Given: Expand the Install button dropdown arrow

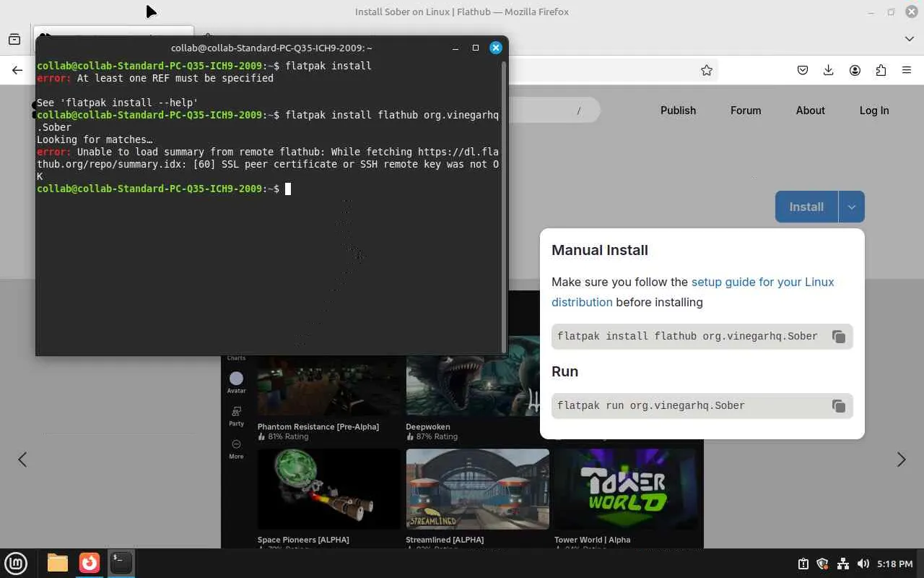Looking at the screenshot, I should tap(851, 207).
